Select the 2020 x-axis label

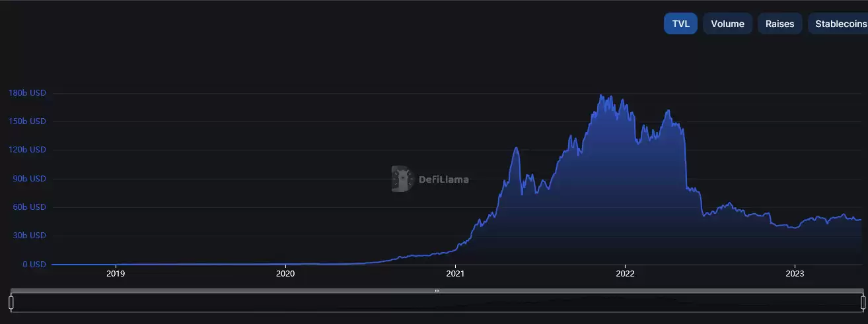point(285,273)
